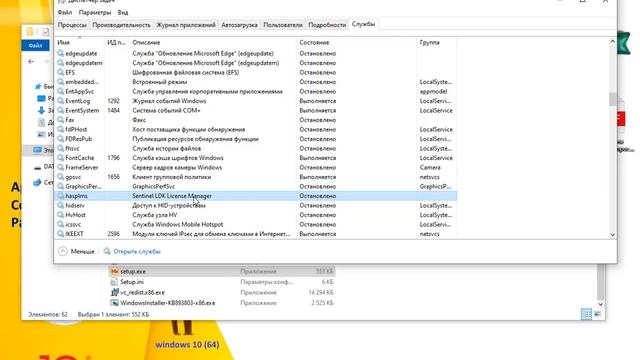This screenshot has height=360, width=640.
Task: Open the Файл menu in Task Manager
Action: (64, 13)
